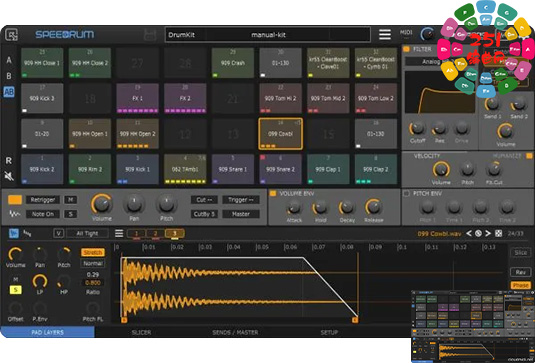Select layer 2 tab
The height and width of the screenshot is (363, 535).
click(x=156, y=234)
